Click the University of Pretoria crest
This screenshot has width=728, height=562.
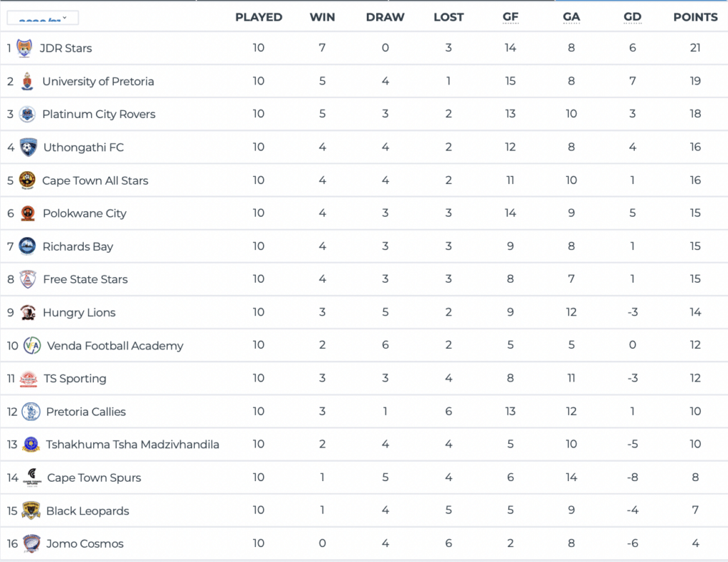click(x=27, y=82)
